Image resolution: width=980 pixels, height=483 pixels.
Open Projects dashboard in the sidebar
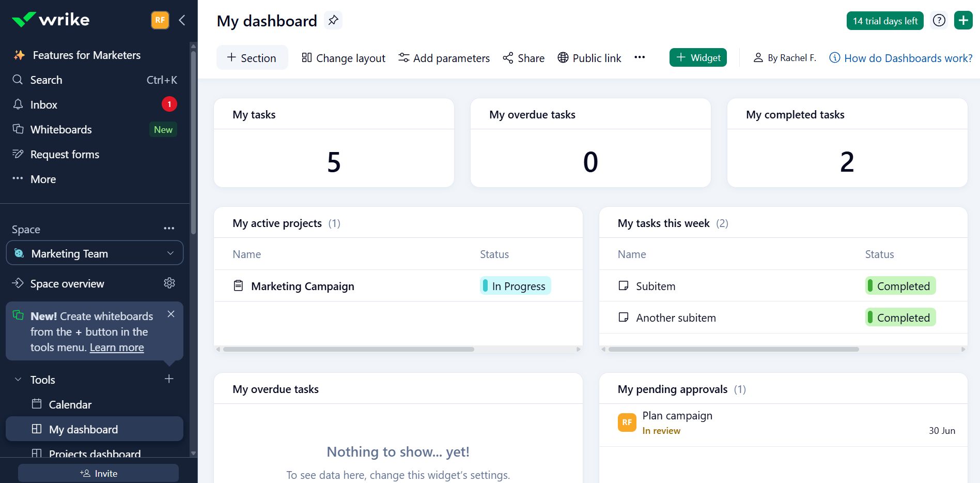pos(95,453)
